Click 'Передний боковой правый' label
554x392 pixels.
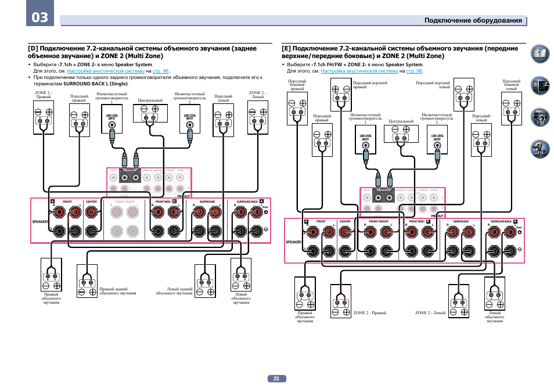(297, 85)
